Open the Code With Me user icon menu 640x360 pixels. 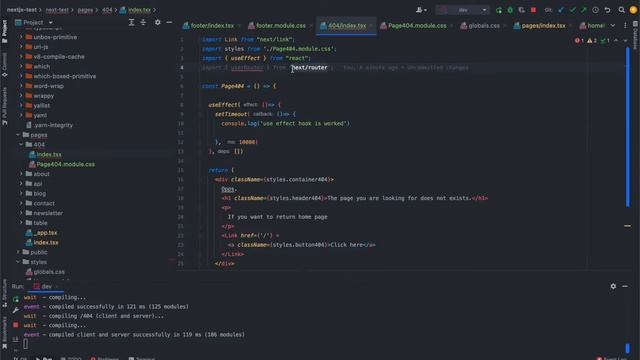[x=421, y=10]
